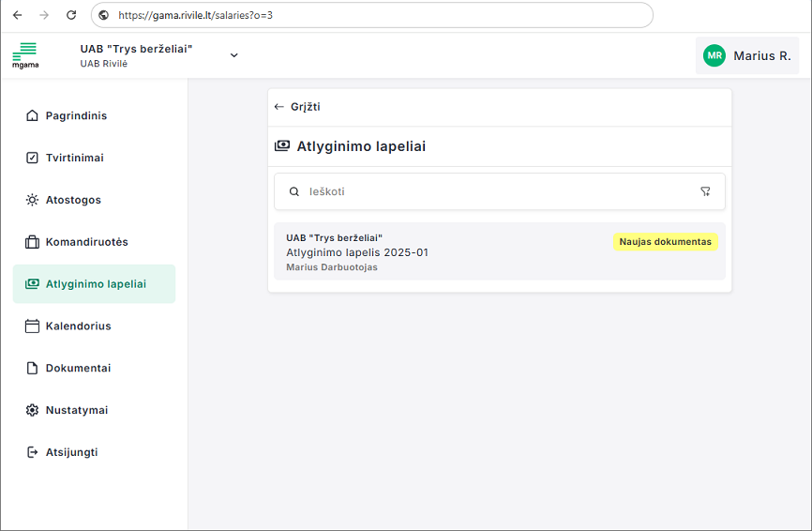This screenshot has height=531, width=812.
Task: Click the filter icon in search bar
Action: click(705, 191)
